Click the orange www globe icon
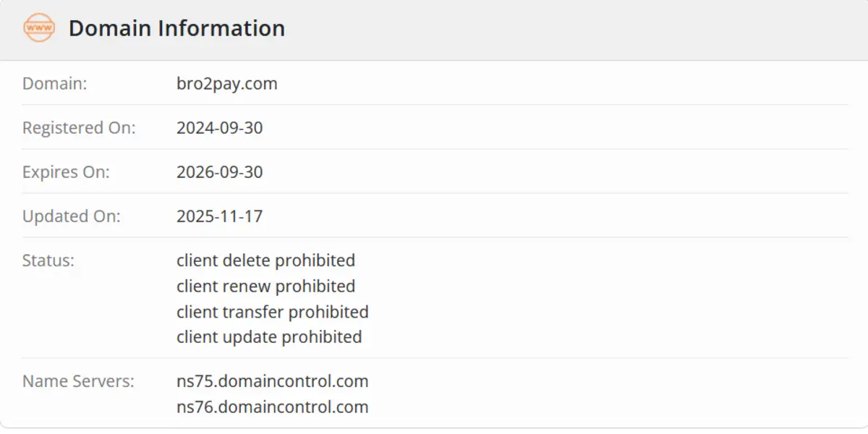The height and width of the screenshot is (434, 868). tap(38, 28)
